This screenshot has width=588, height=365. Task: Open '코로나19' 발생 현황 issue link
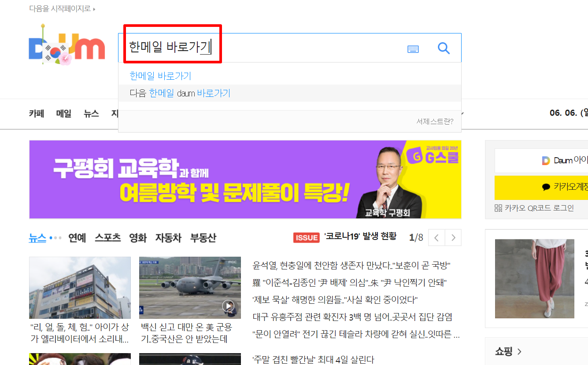point(360,236)
